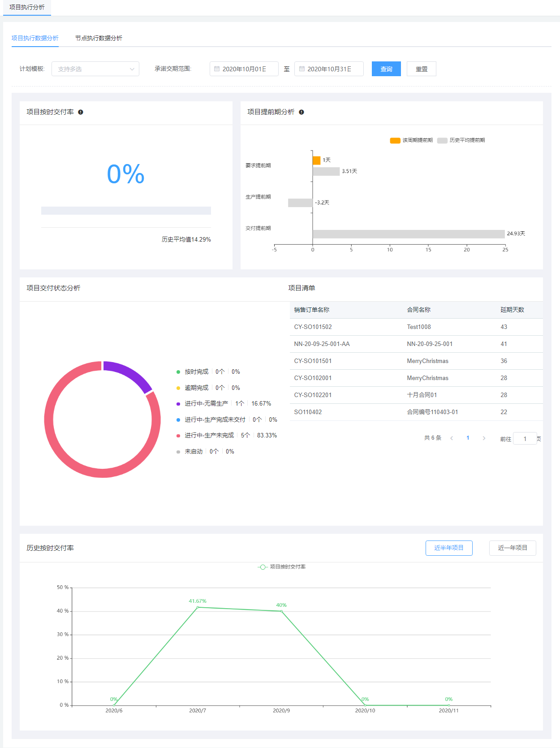Toggle 进行中-生产未完成 legend entry
Viewport: 560px width, 748px height.
[x=209, y=436]
